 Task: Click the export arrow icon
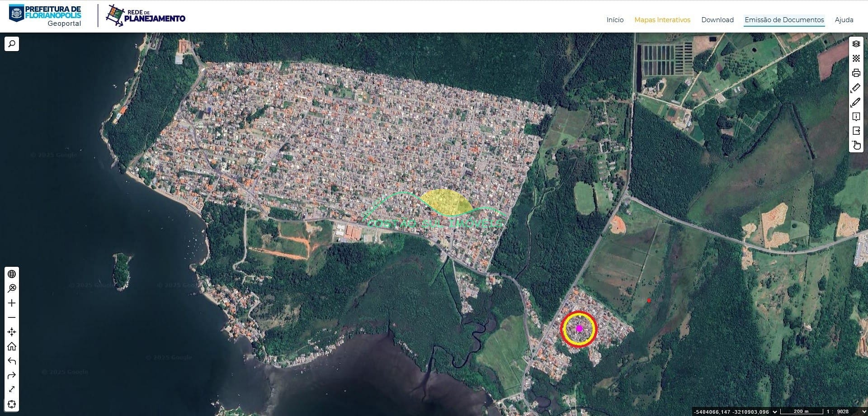point(856,131)
